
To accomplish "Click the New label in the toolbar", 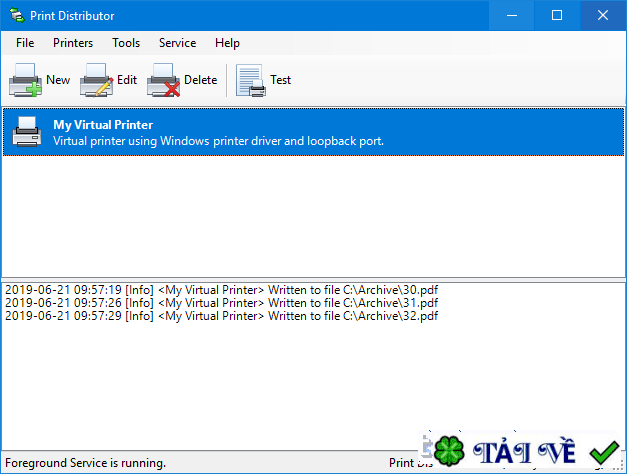I will [x=58, y=80].
